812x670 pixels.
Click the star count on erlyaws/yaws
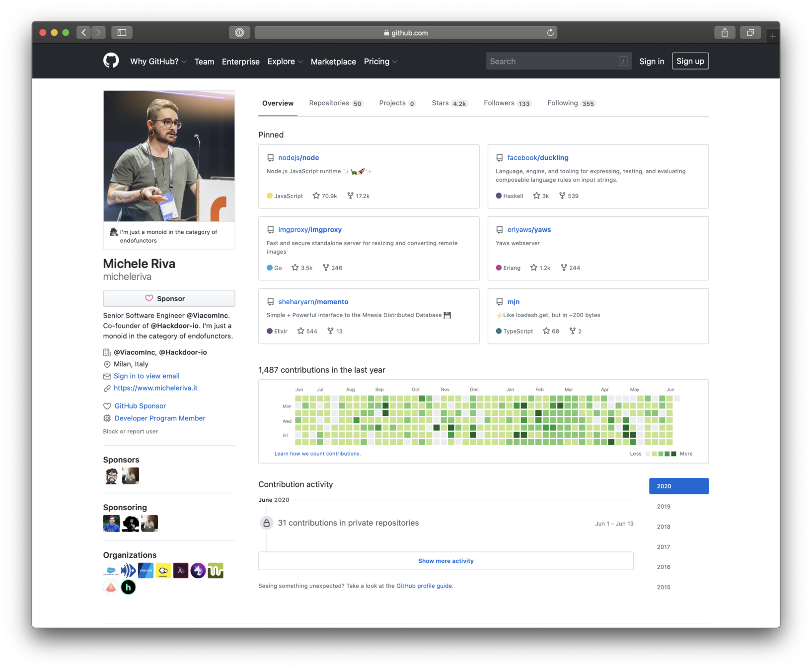coord(540,268)
